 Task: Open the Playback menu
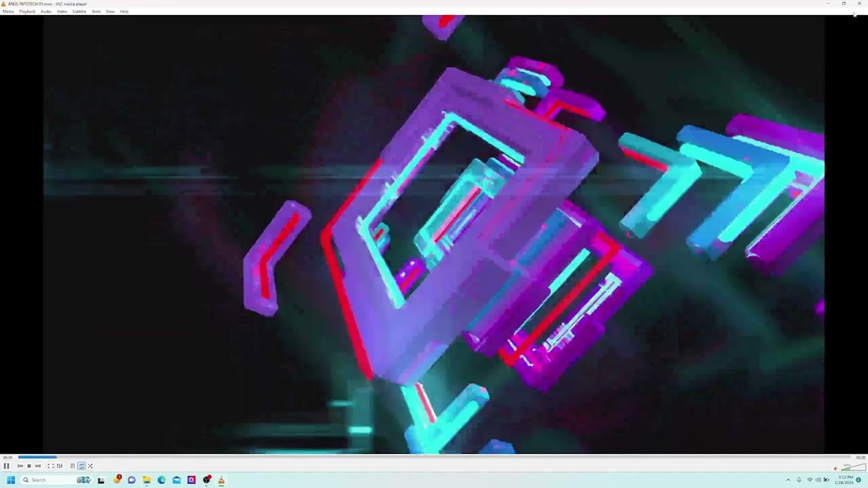[x=27, y=12]
